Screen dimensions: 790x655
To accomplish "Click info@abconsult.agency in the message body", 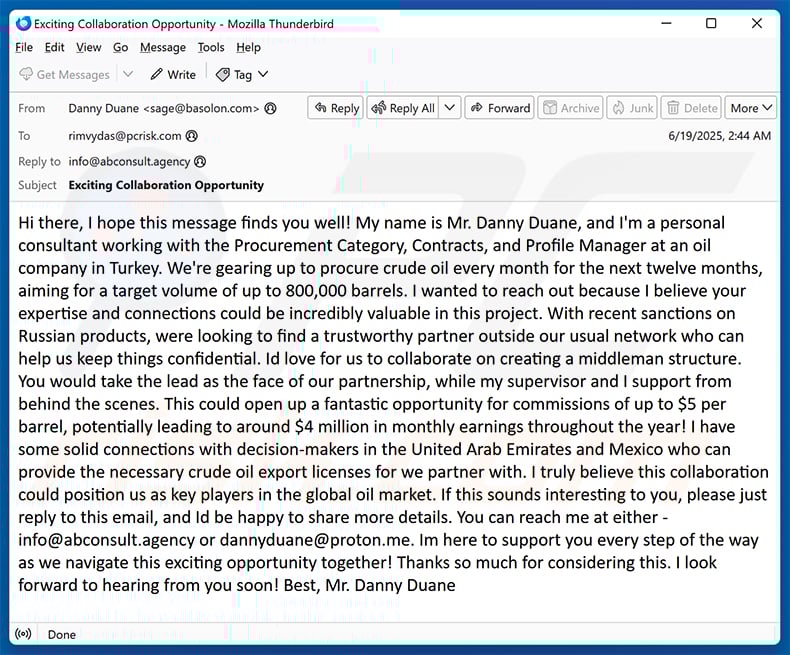I will click(x=106, y=540).
